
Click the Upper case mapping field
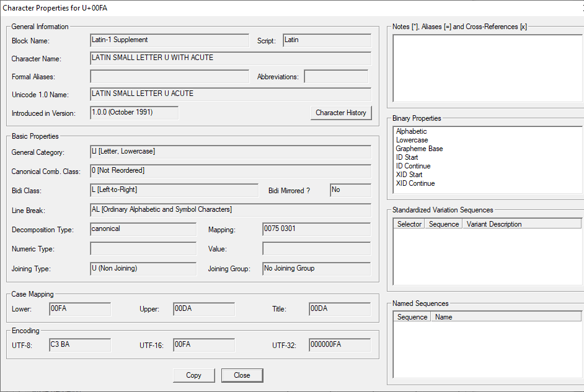pyautogui.click(x=203, y=309)
